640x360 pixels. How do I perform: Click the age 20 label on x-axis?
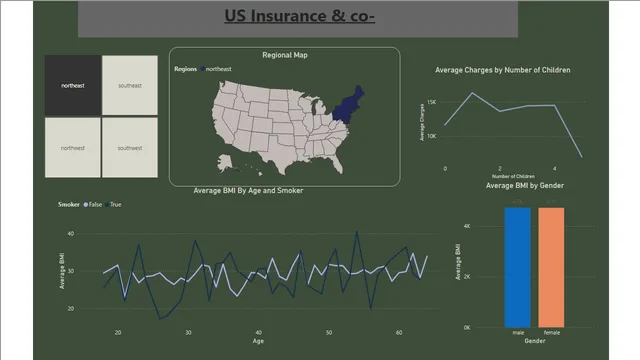point(118,333)
